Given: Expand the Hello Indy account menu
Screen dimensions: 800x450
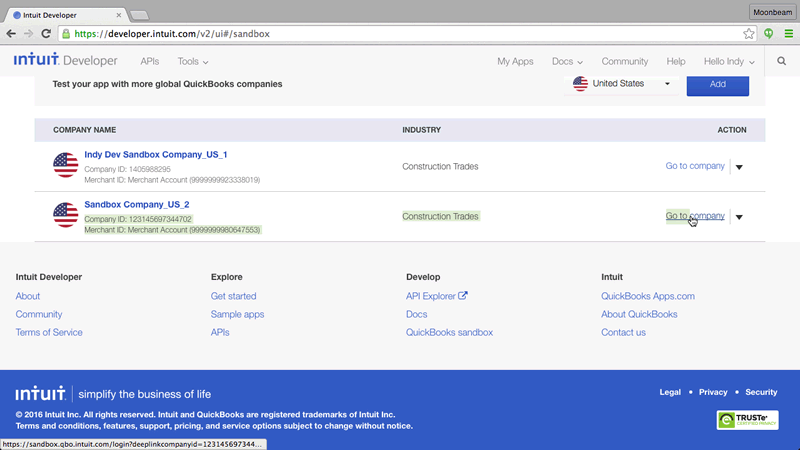Looking at the screenshot, I should click(729, 61).
